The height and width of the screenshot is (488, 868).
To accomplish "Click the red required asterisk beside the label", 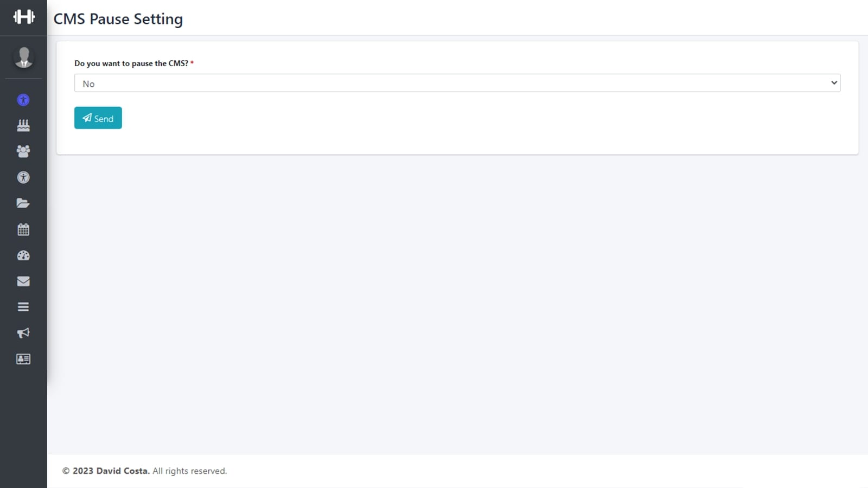I will click(192, 63).
